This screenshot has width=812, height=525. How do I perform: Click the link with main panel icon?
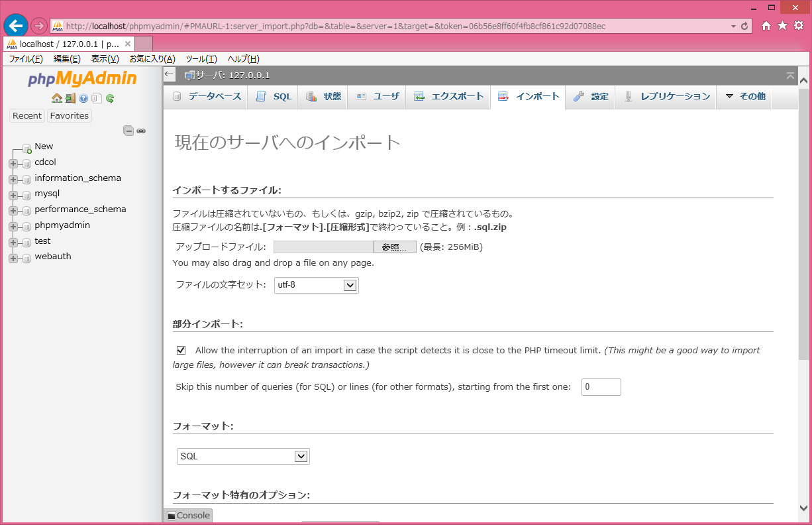(141, 131)
